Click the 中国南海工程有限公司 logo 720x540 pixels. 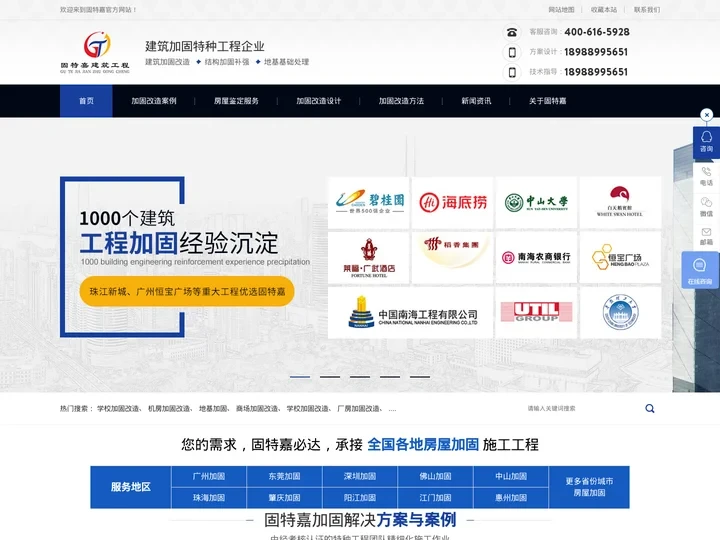(411, 313)
